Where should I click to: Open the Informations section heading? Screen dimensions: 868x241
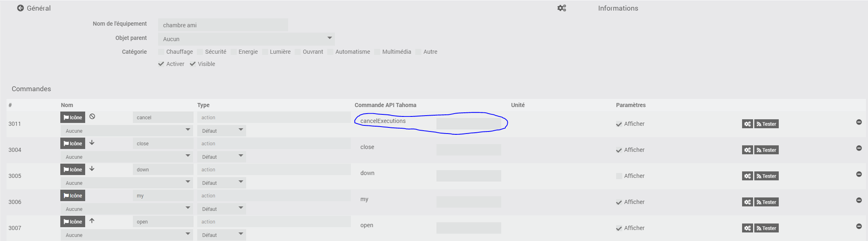click(618, 8)
